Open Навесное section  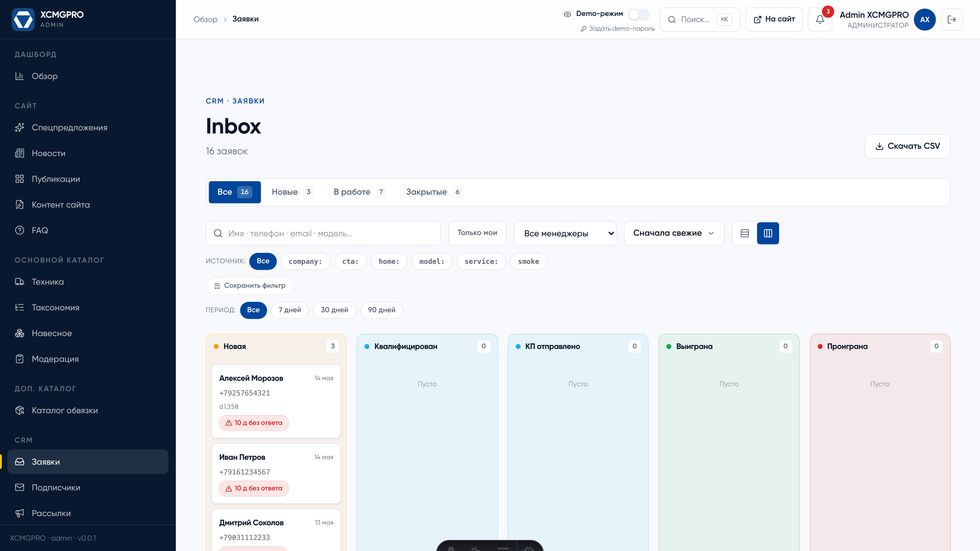click(x=88, y=333)
